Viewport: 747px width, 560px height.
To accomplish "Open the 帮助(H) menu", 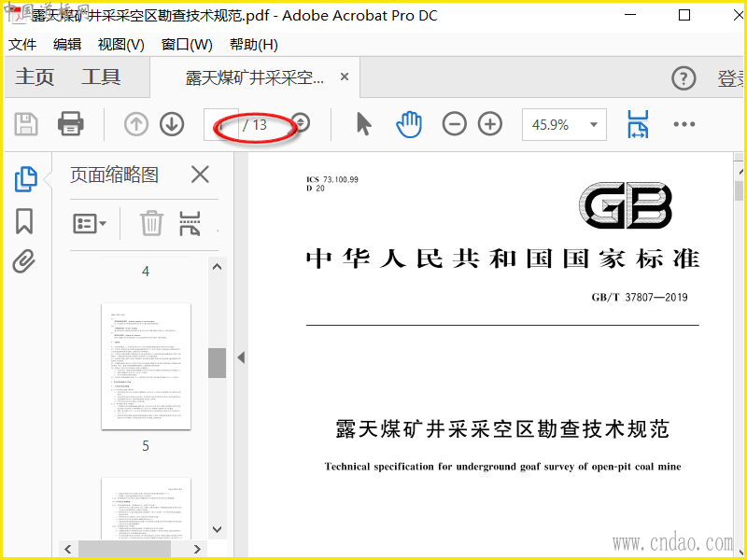I will tap(253, 45).
